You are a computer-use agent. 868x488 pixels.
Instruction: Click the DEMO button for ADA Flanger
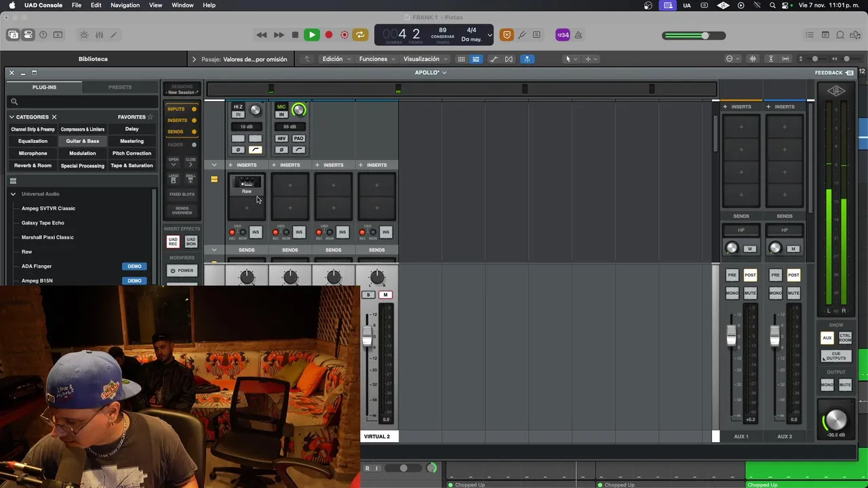pyautogui.click(x=134, y=266)
